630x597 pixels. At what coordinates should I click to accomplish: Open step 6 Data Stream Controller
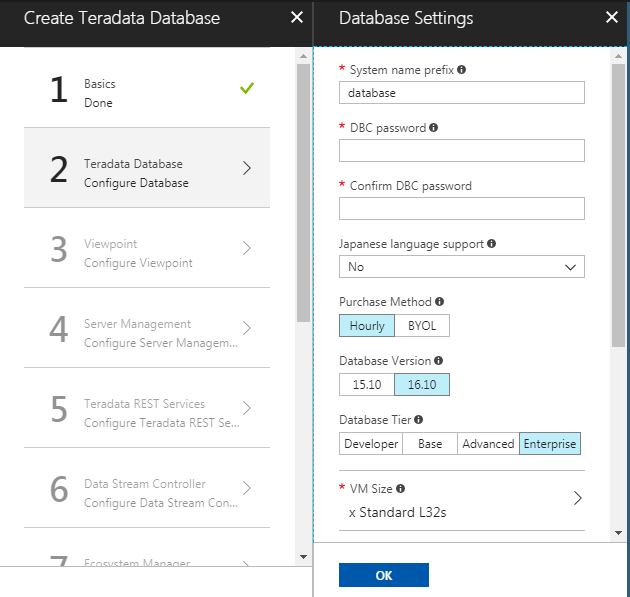coord(147,488)
